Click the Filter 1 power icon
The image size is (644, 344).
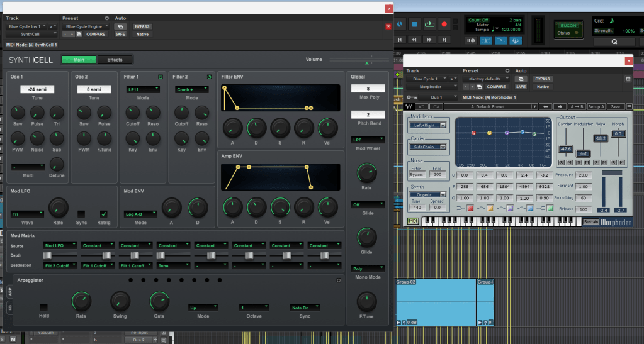tap(161, 77)
